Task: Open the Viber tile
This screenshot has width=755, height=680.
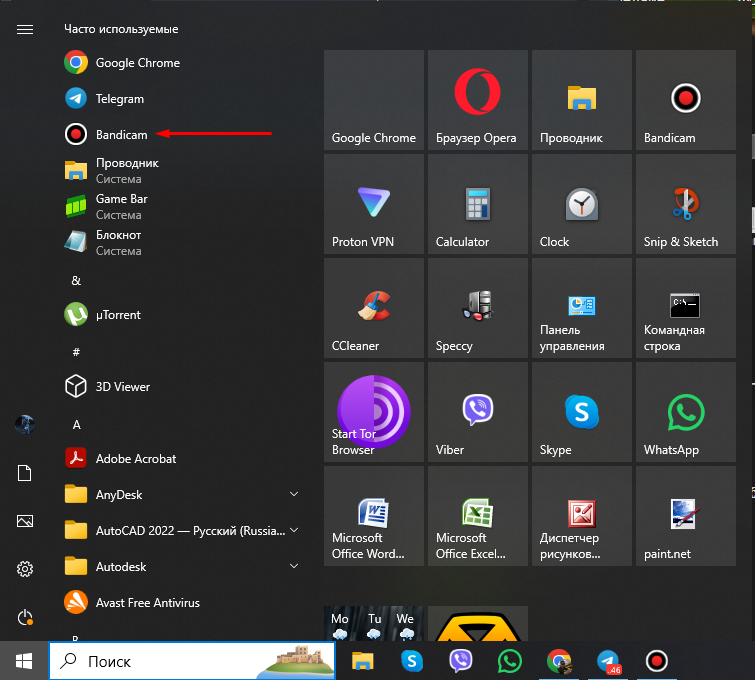Action: point(478,412)
